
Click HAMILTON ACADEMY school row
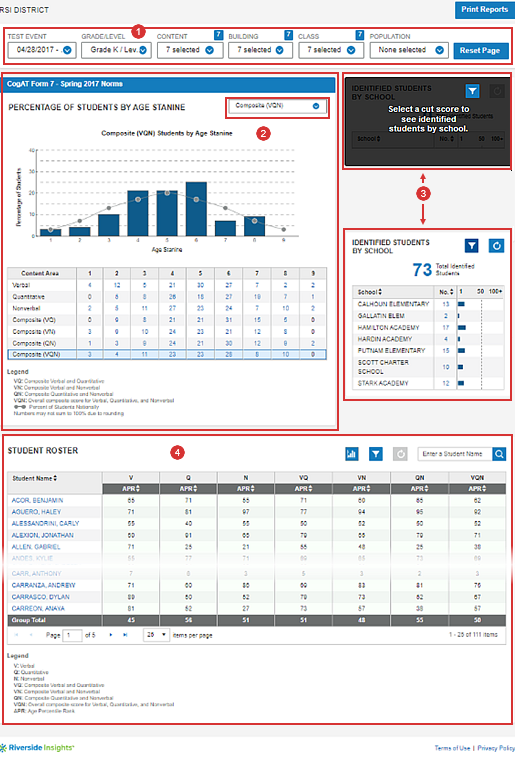tap(428, 328)
